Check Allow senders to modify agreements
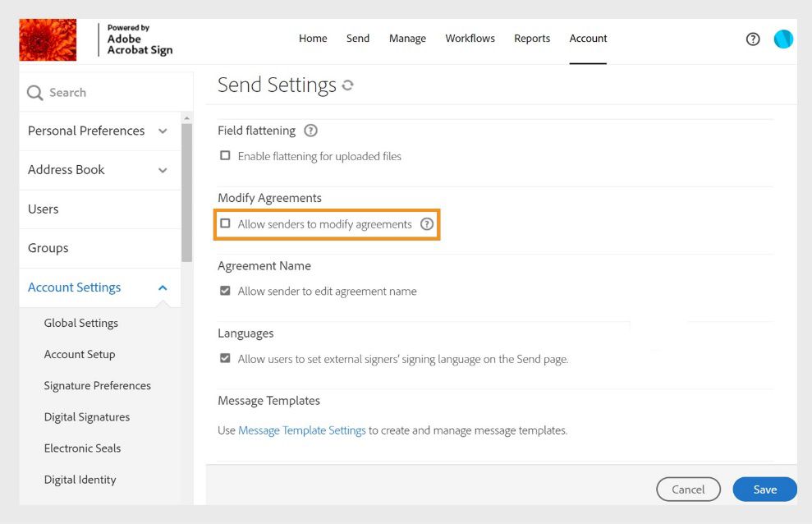This screenshot has height=524, width=812. pos(225,223)
